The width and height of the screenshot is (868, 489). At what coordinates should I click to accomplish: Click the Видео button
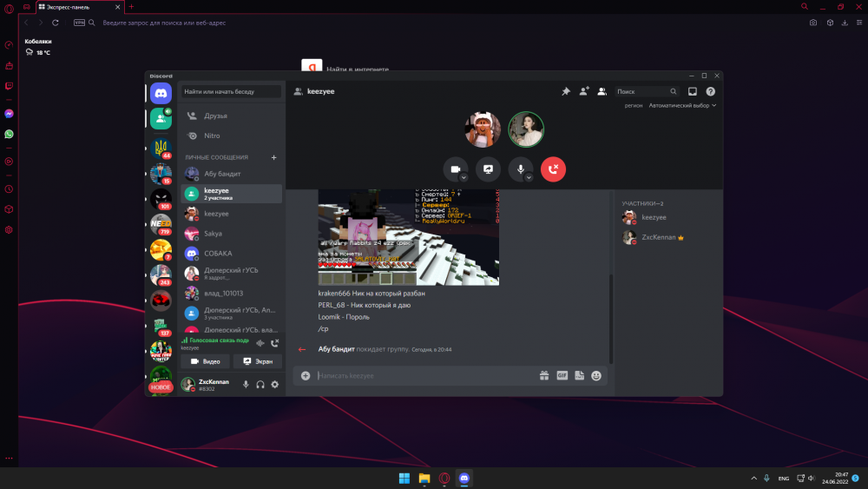(205, 361)
